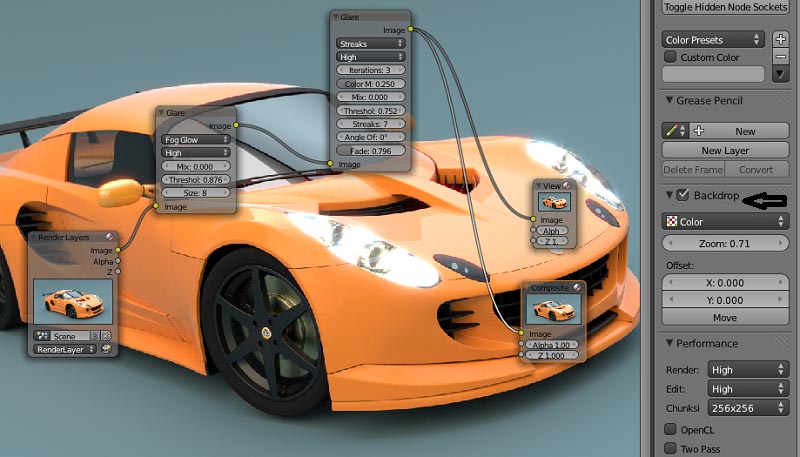
Task: Tick the Two Pass checkbox
Action: pyautogui.click(x=671, y=449)
